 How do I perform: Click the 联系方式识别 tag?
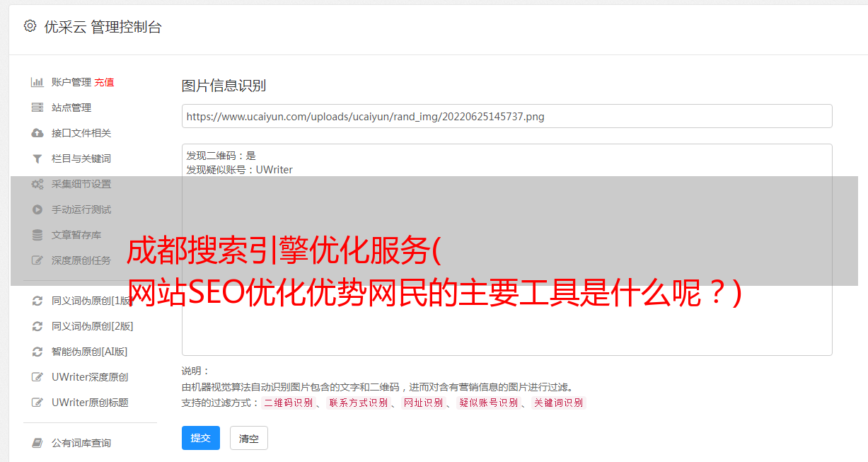coord(358,403)
